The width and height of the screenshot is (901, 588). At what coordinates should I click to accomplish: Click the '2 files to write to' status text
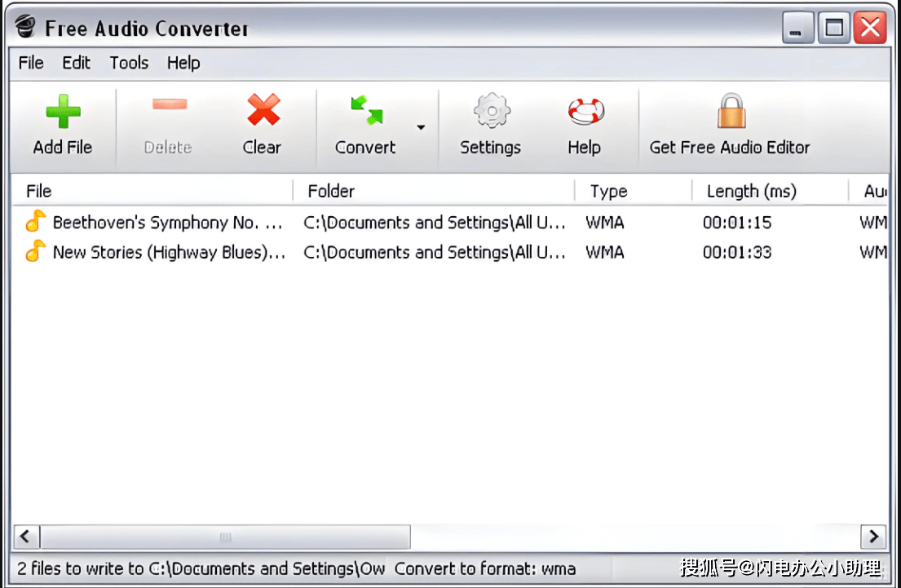[x=201, y=568]
